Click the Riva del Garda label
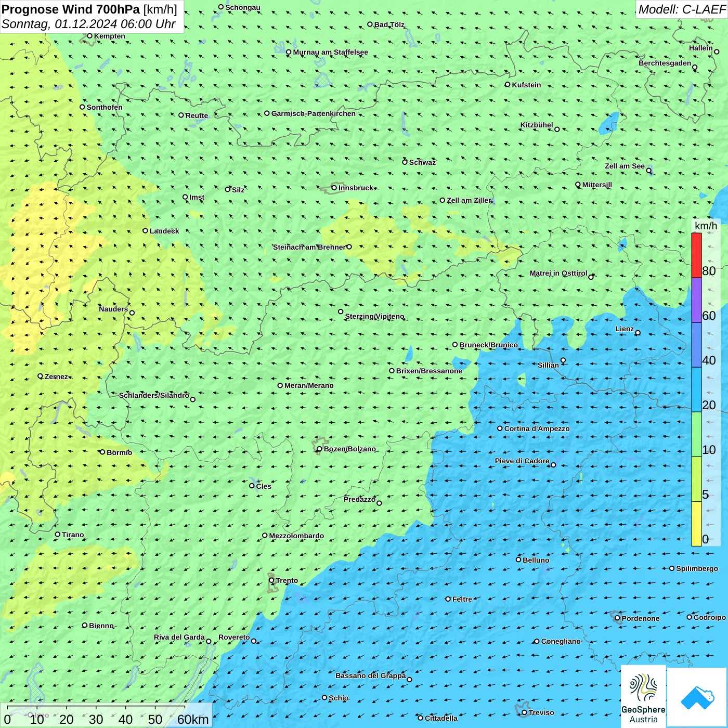This screenshot has width=728, height=728. (179, 637)
